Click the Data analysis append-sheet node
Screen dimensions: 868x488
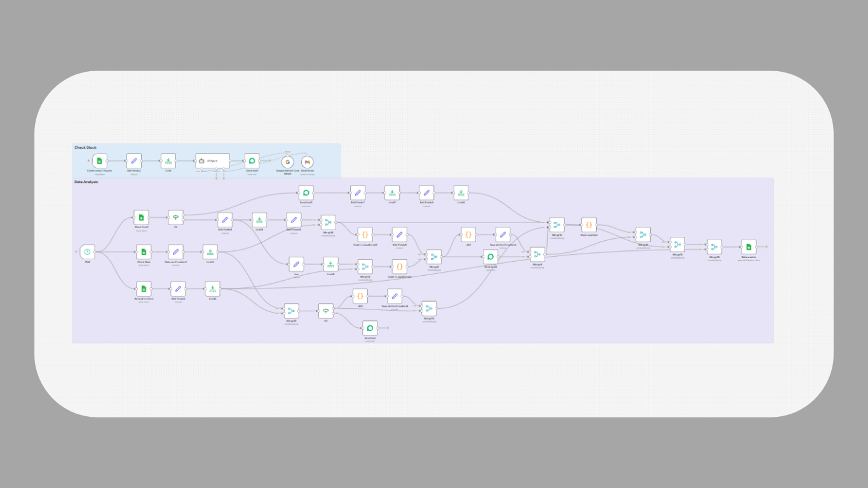coord(748,247)
